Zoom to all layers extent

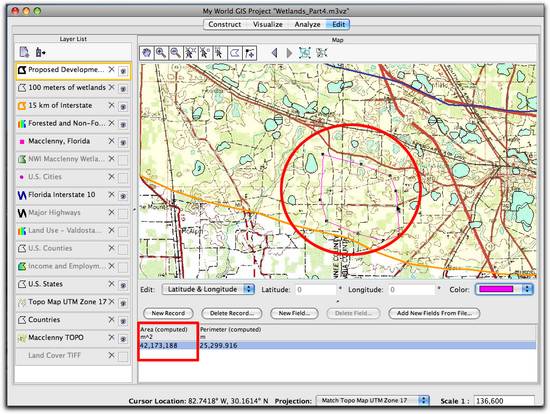321,53
